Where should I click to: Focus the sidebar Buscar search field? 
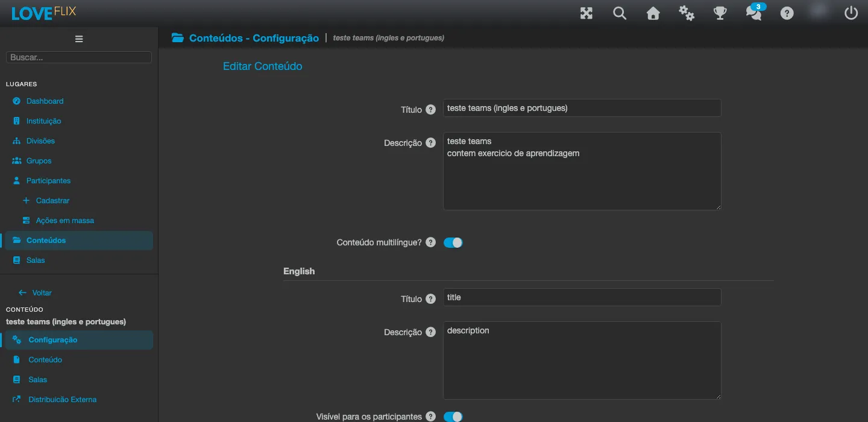tap(79, 57)
